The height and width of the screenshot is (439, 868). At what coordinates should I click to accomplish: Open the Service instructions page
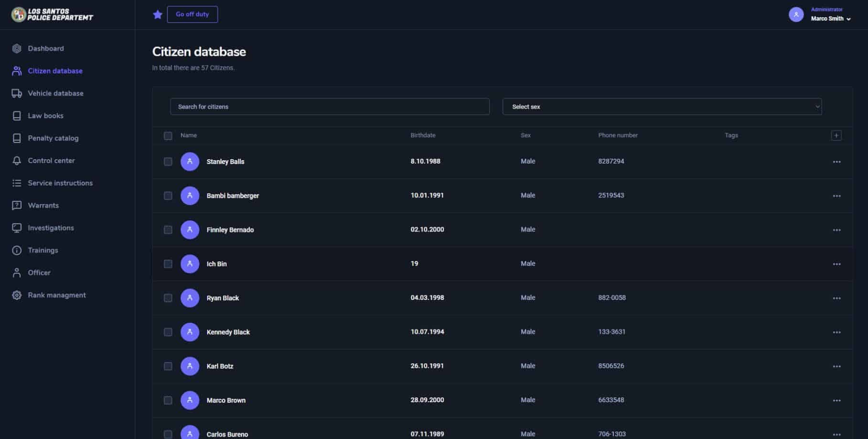(x=60, y=183)
